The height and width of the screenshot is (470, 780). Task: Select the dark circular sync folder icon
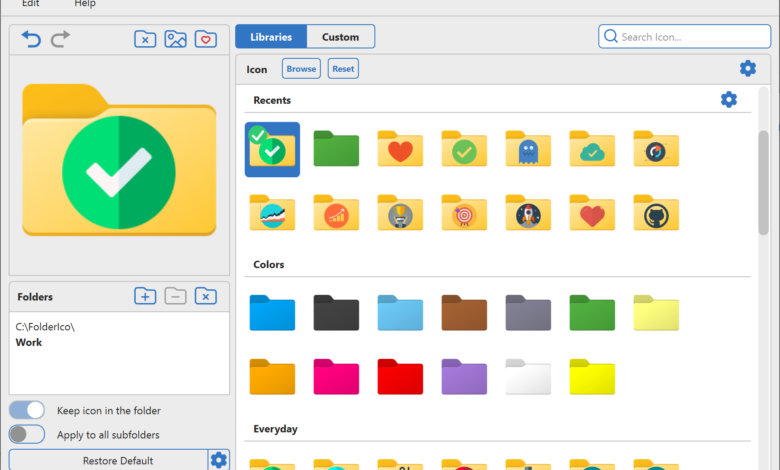tap(656, 148)
